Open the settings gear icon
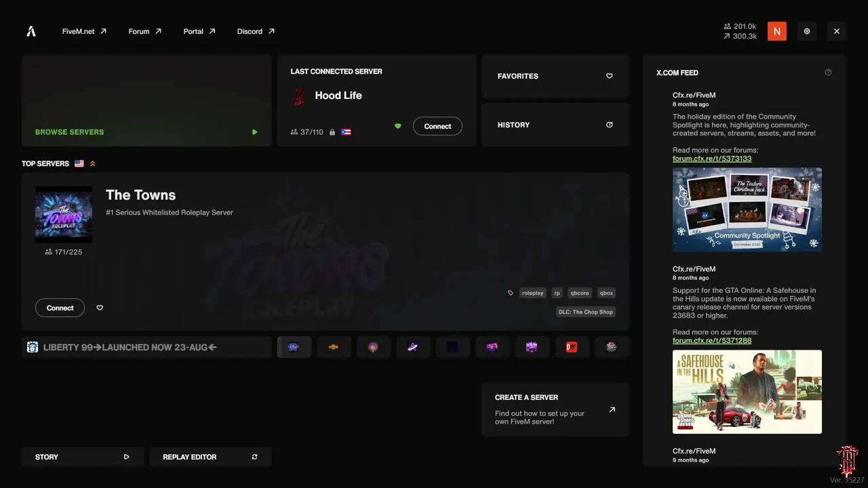This screenshot has width=868, height=488. coord(807,31)
